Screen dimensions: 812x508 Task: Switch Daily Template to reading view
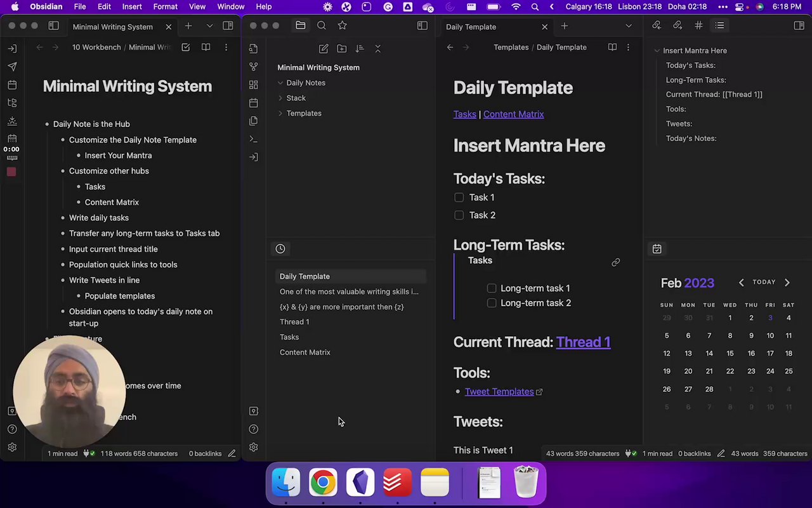[612, 47]
